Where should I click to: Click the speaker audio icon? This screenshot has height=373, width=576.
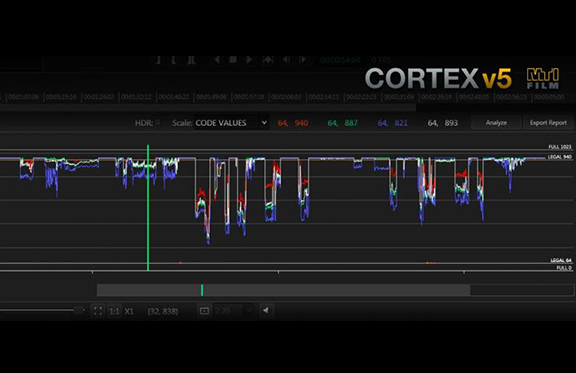[266, 311]
